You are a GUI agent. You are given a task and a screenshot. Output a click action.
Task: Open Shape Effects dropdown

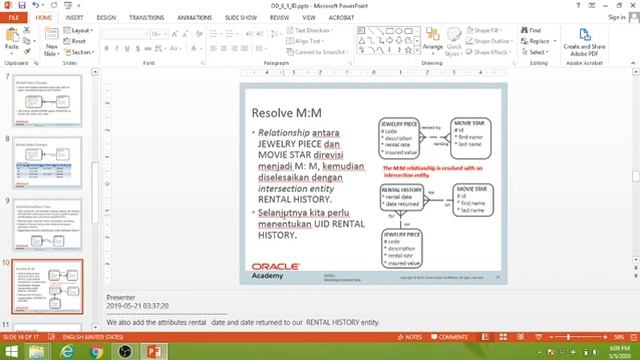tap(489, 52)
